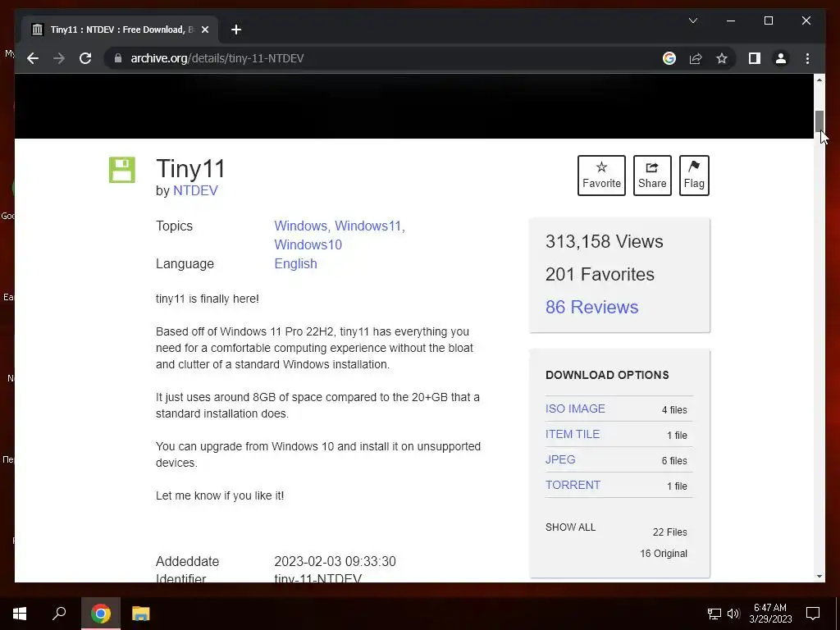Viewport: 840px width, 630px height.
Task: Flag this item
Action: click(x=694, y=176)
